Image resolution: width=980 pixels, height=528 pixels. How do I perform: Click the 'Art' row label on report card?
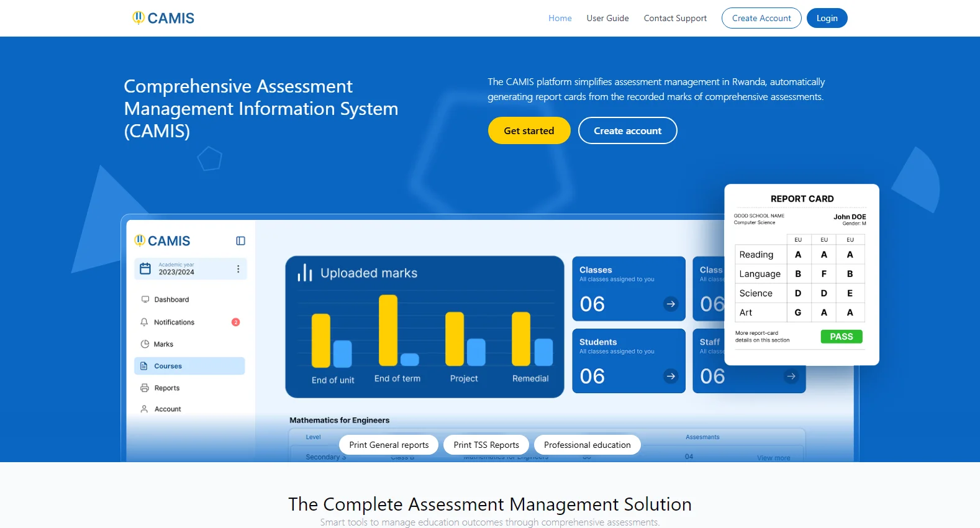coord(746,312)
